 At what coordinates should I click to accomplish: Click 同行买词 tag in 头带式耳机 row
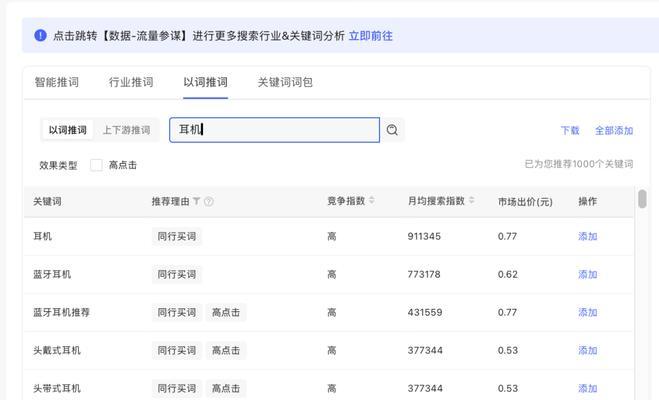point(177,389)
